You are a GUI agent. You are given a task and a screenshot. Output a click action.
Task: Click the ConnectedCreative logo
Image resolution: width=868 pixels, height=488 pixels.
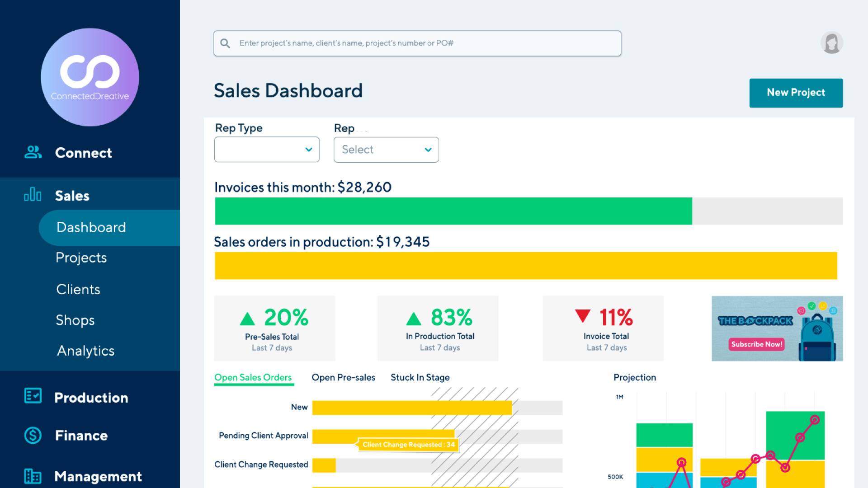pyautogui.click(x=90, y=77)
